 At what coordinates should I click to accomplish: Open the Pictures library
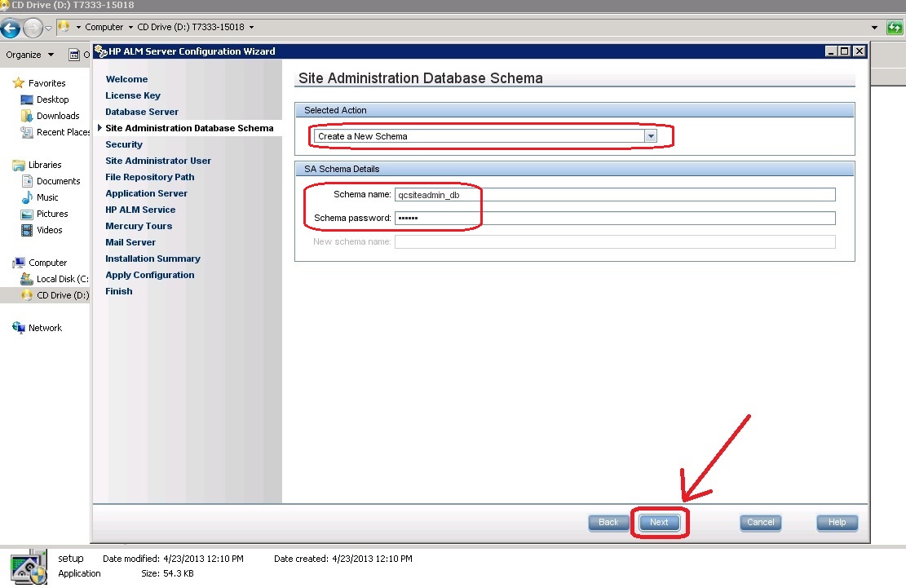point(52,214)
